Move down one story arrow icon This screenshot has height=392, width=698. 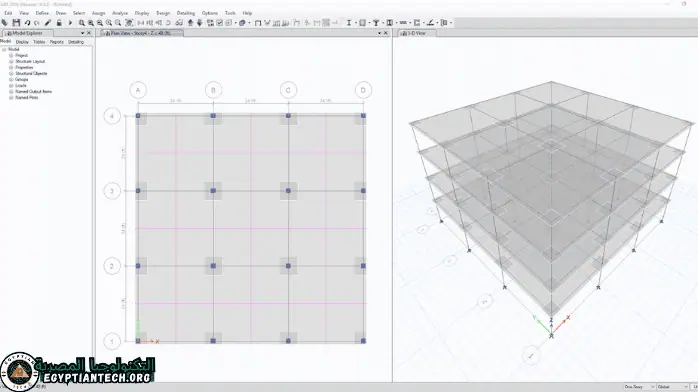pos(199,23)
